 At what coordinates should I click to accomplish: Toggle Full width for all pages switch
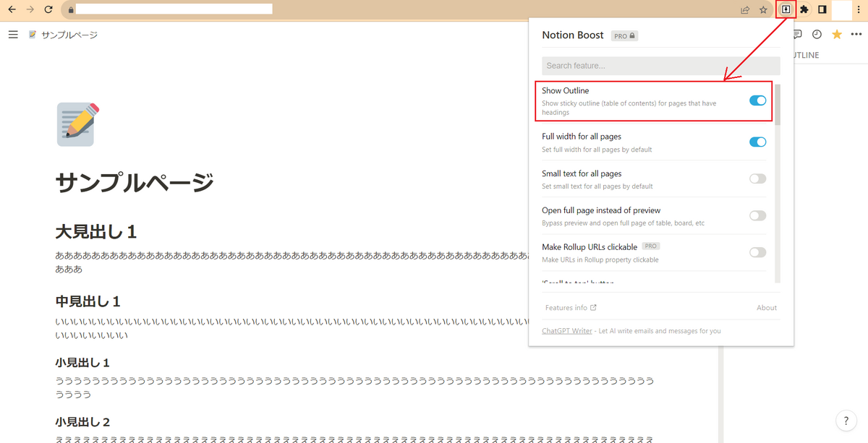[757, 142]
